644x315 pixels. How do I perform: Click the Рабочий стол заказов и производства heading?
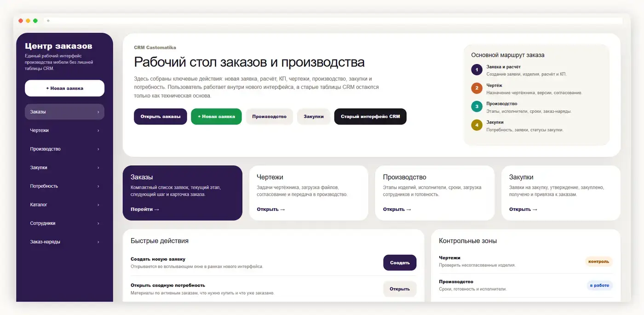[x=249, y=62]
